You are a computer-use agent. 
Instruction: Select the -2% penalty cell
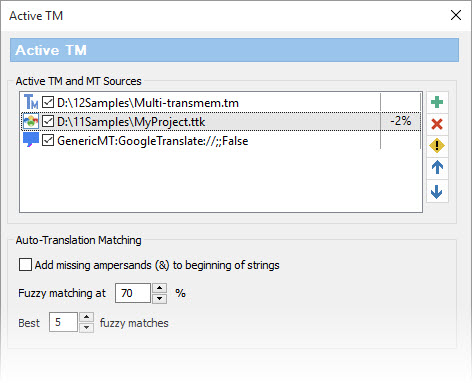400,121
